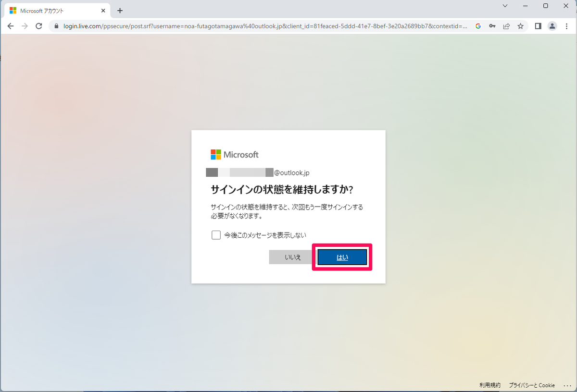
Task: Open the プライバシーと Cookie link
Action: click(x=532, y=385)
